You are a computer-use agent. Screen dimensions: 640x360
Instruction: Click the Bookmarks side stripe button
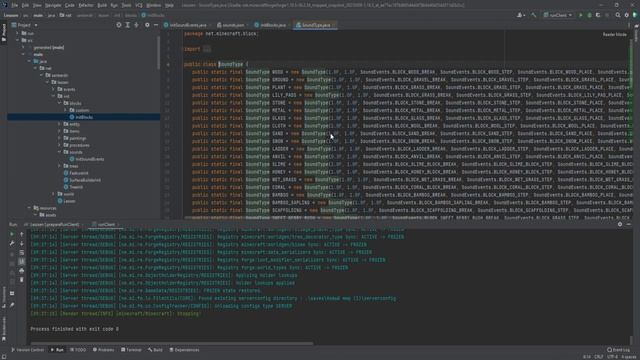point(4,329)
